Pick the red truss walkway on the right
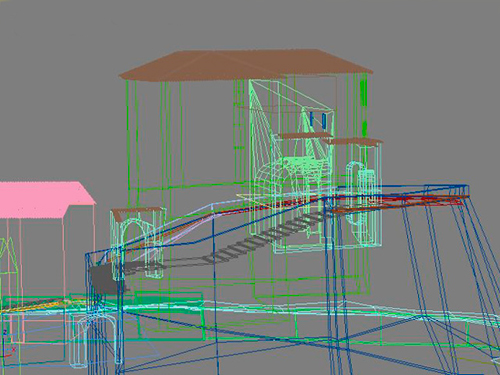This screenshot has height=375, width=500. pos(400,202)
